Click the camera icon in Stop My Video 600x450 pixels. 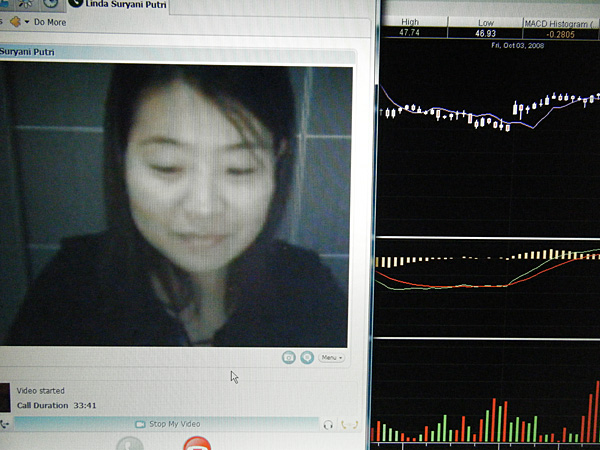pos(140,424)
